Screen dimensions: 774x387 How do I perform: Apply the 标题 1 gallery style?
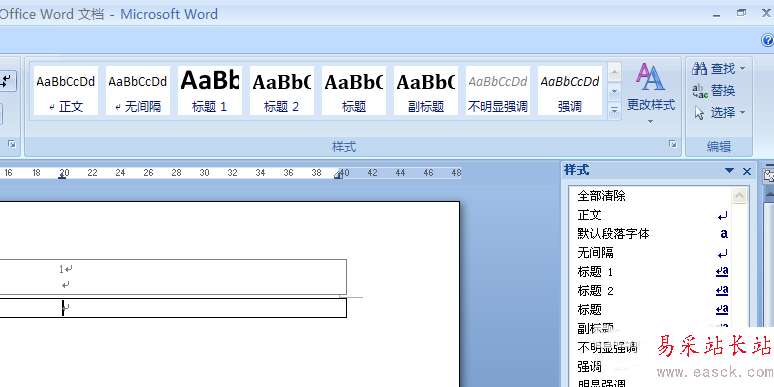pyautogui.click(x=210, y=90)
